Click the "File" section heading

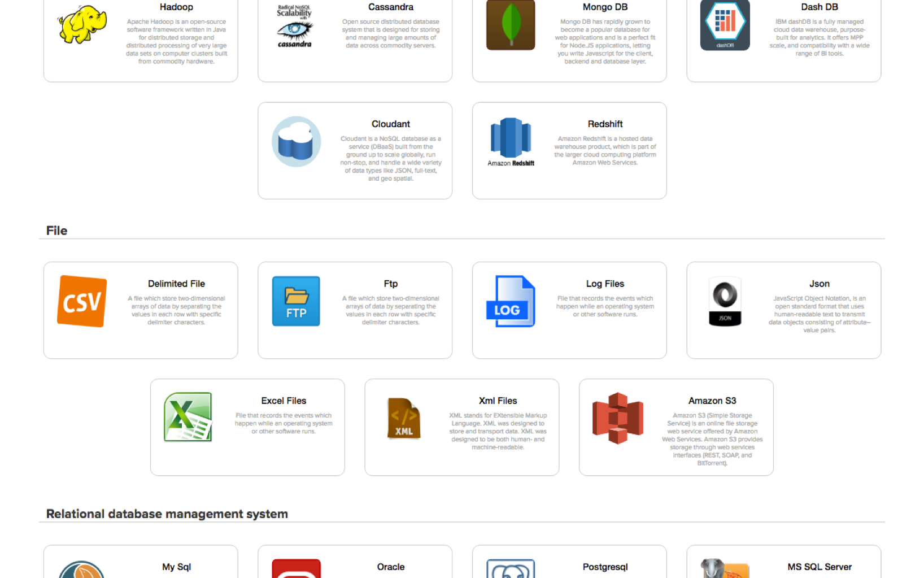click(x=56, y=231)
